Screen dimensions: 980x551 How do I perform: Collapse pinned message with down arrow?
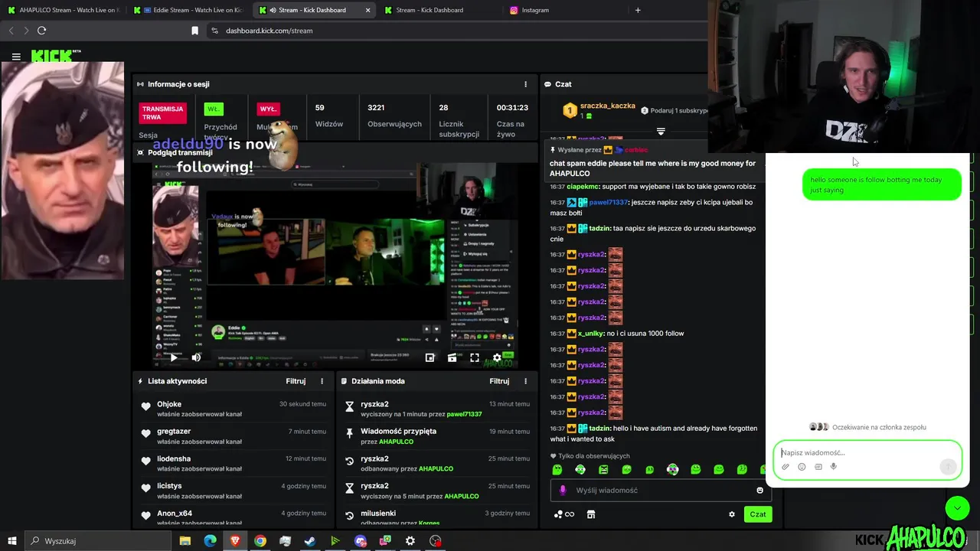pos(661,132)
